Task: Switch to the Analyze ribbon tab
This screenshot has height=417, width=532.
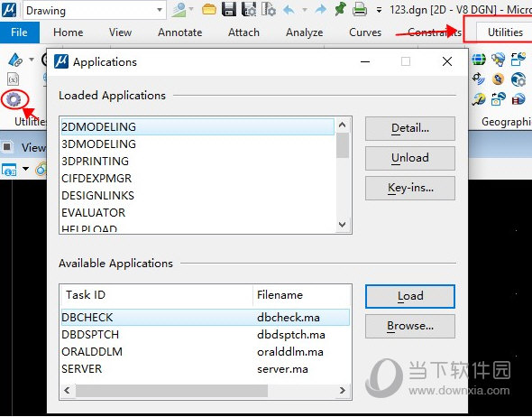Action: click(305, 32)
